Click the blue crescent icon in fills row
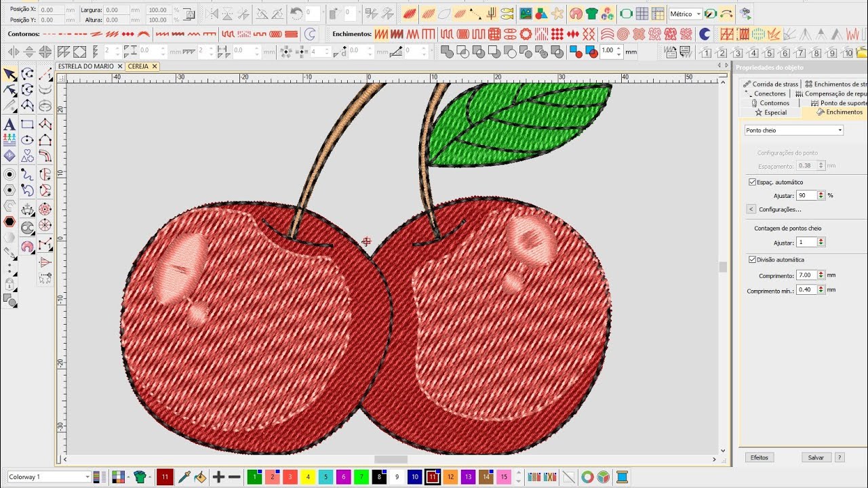The width and height of the screenshot is (868, 488). coord(705,34)
